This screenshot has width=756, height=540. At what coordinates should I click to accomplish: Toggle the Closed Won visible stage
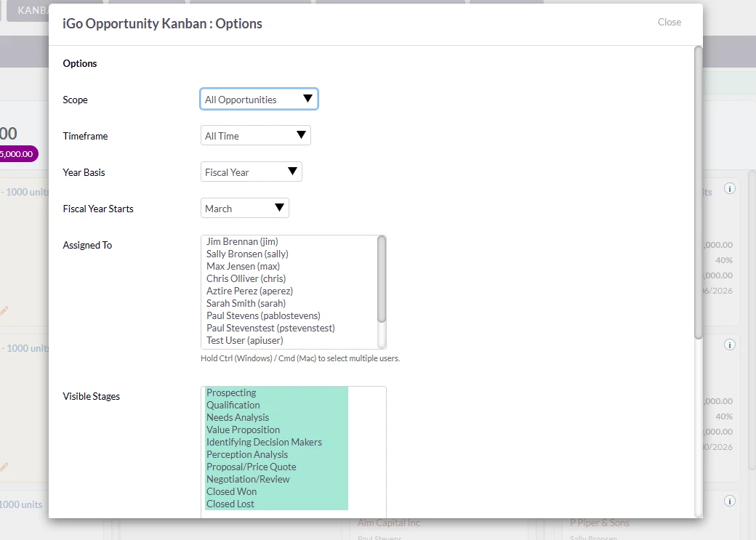[x=231, y=491]
